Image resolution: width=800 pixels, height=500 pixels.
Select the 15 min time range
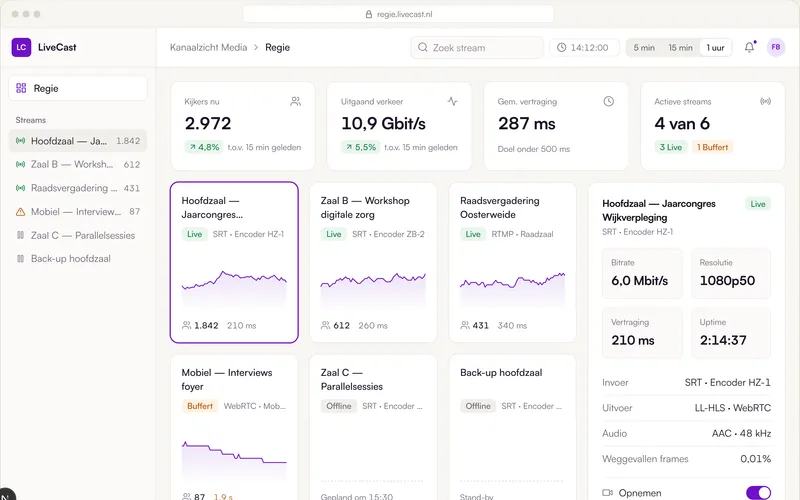(x=680, y=47)
